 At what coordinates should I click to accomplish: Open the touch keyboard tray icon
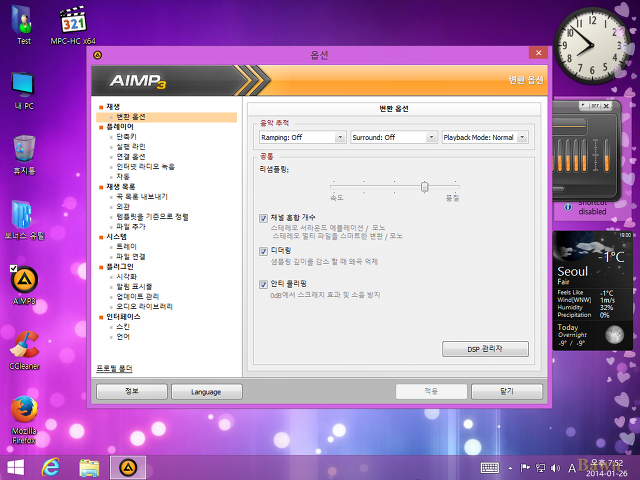[490, 468]
